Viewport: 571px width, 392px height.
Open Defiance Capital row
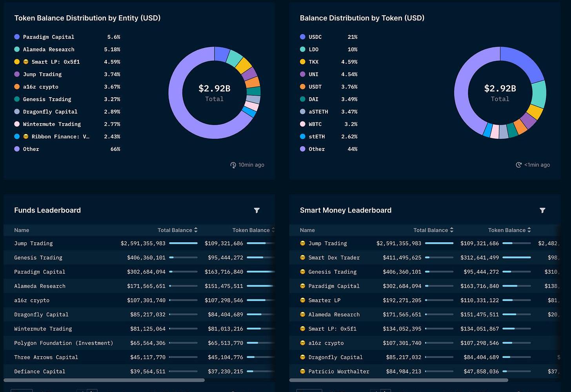(x=139, y=371)
